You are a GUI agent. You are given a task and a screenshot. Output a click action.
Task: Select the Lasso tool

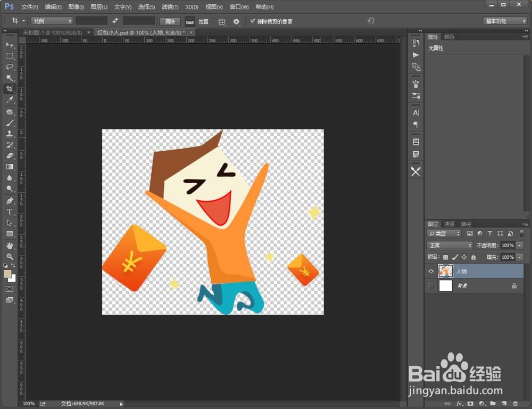click(x=10, y=67)
